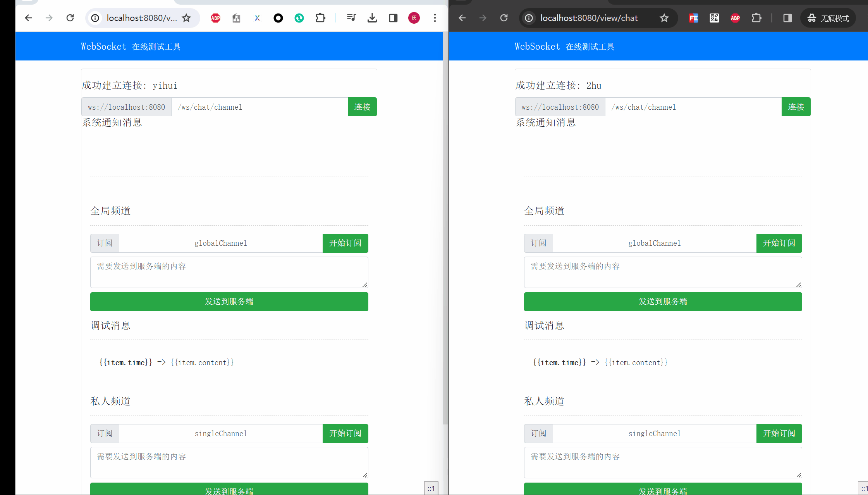Click the AdBlock Plus icon in left browser
The width and height of the screenshot is (868, 495).
click(215, 18)
